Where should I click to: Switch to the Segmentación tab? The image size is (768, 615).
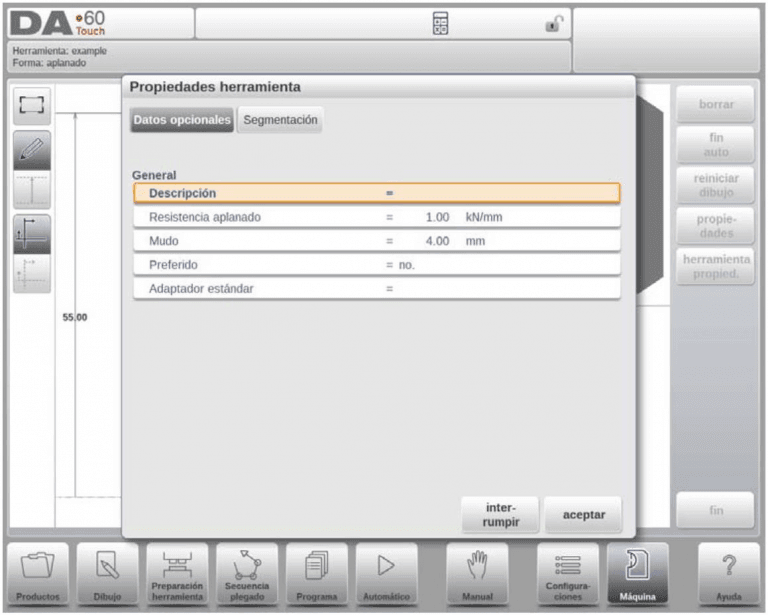click(280, 120)
